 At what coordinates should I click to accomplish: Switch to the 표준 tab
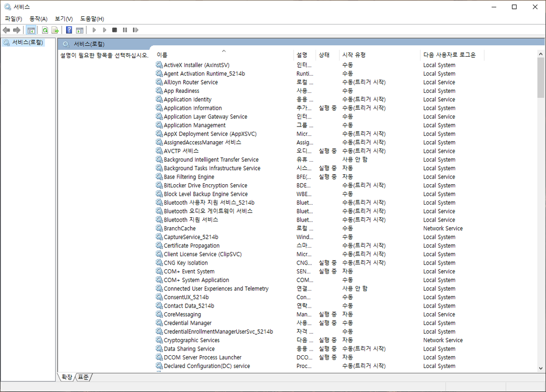pos(83,377)
